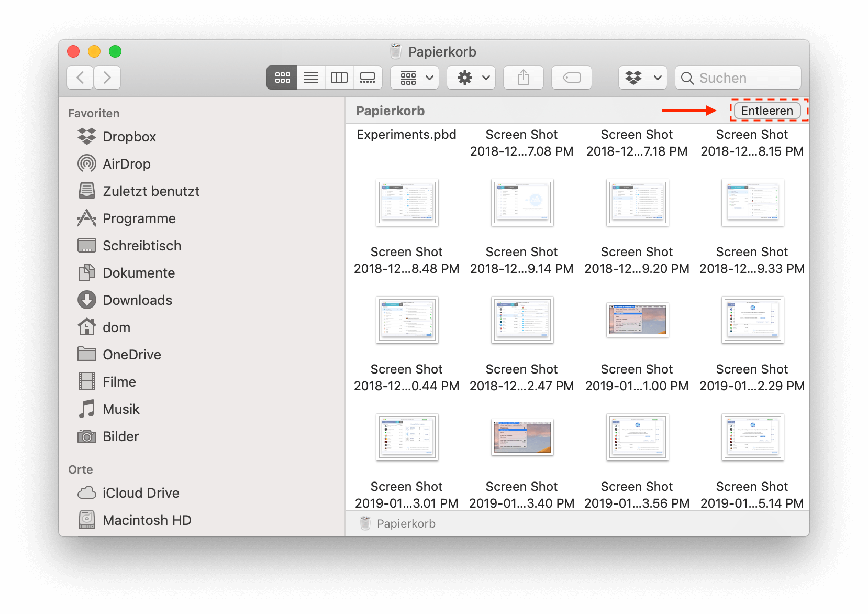Click the OneDrive folder icon
The height and width of the screenshot is (614, 868).
(x=87, y=354)
